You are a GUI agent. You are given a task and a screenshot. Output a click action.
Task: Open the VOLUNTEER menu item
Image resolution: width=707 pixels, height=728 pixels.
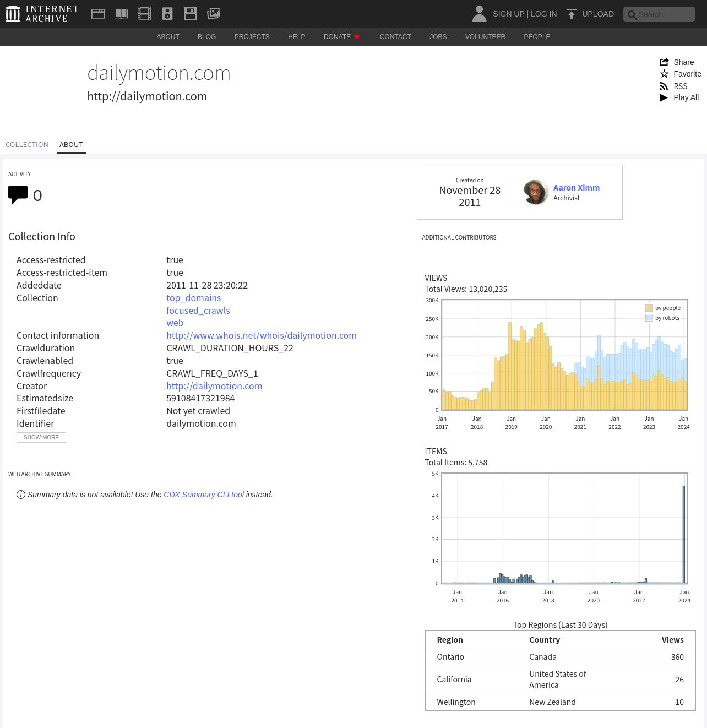485,37
